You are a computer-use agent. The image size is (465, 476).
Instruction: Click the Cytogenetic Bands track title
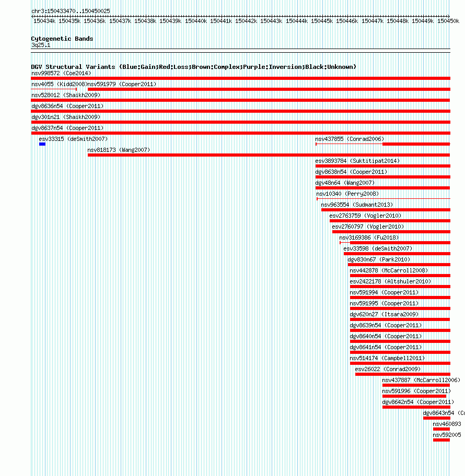pyautogui.click(x=62, y=39)
